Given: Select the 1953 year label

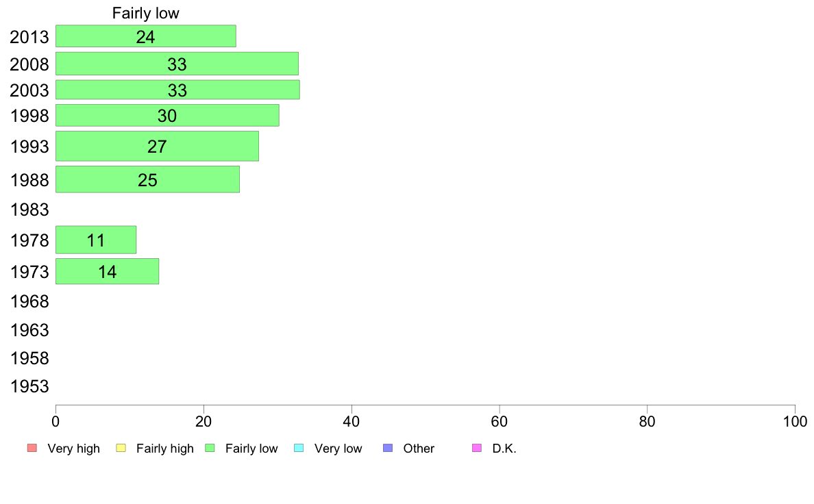Looking at the screenshot, I should [x=29, y=386].
